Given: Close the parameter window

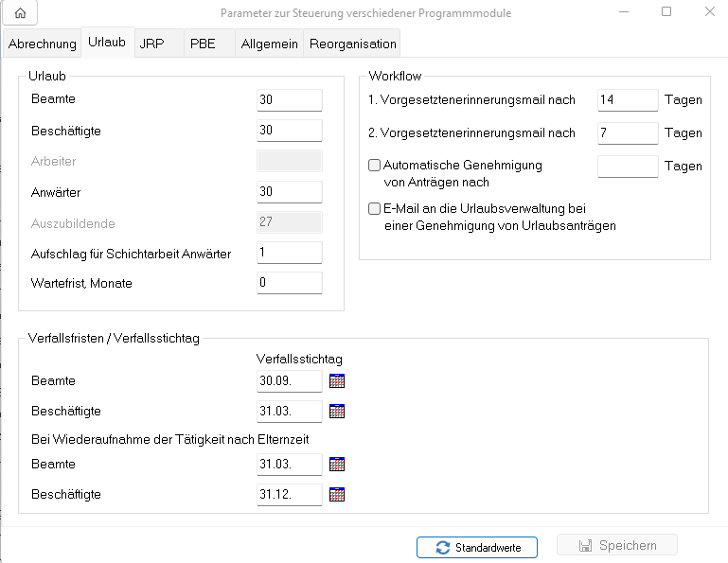Looking at the screenshot, I should pos(710,11).
